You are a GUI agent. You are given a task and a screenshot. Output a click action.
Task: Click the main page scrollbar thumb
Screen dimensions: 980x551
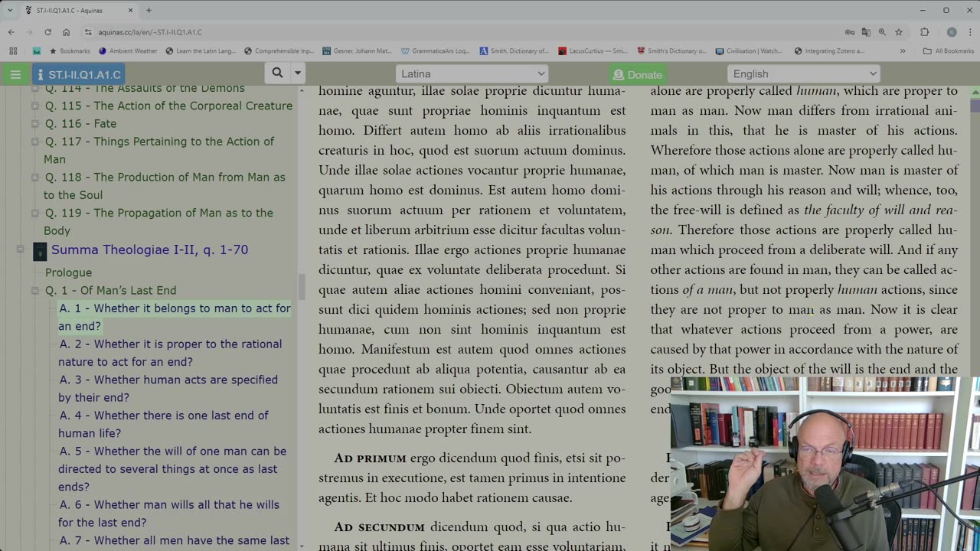(x=975, y=106)
